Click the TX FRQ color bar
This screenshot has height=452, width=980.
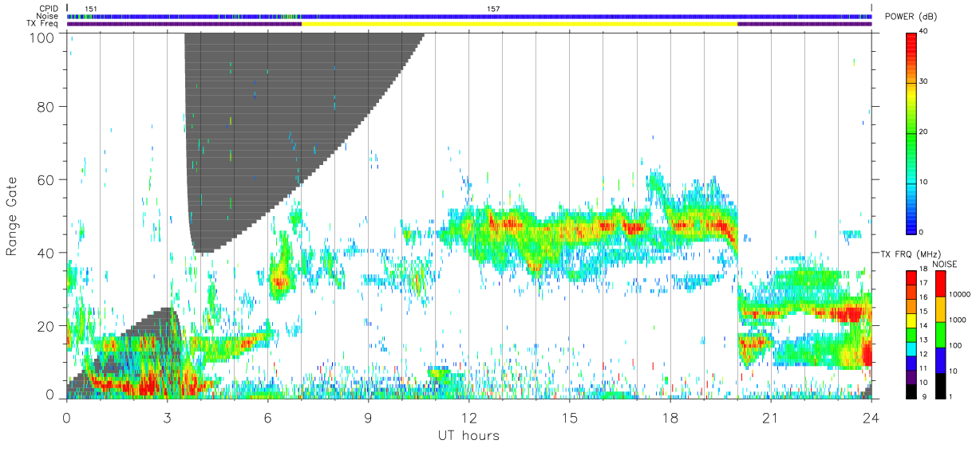pyautogui.click(x=911, y=333)
